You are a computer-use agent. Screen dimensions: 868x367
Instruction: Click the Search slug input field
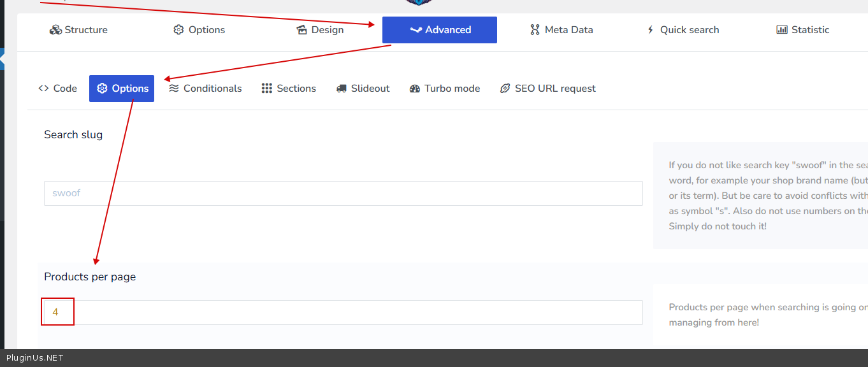(x=343, y=193)
